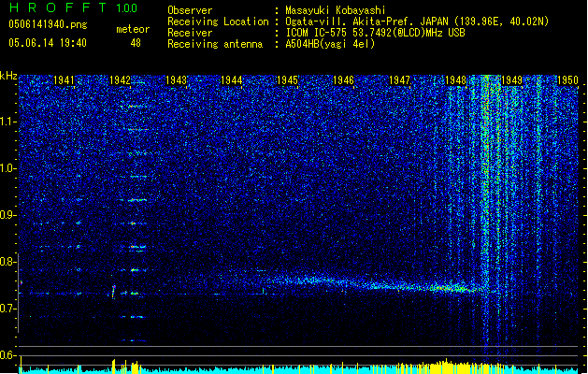
Task: Click the red echo spot just before 1942
Action: tap(114, 292)
